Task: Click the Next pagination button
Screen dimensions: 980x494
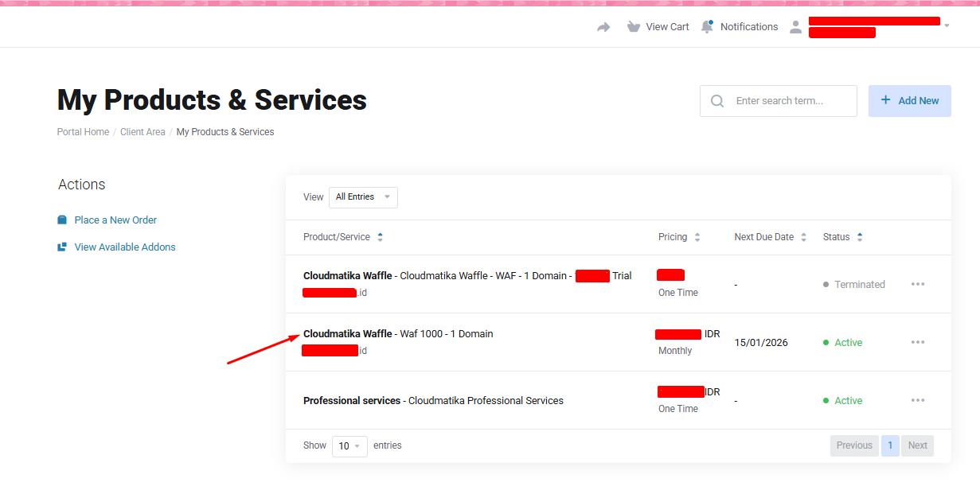Action: (x=917, y=445)
